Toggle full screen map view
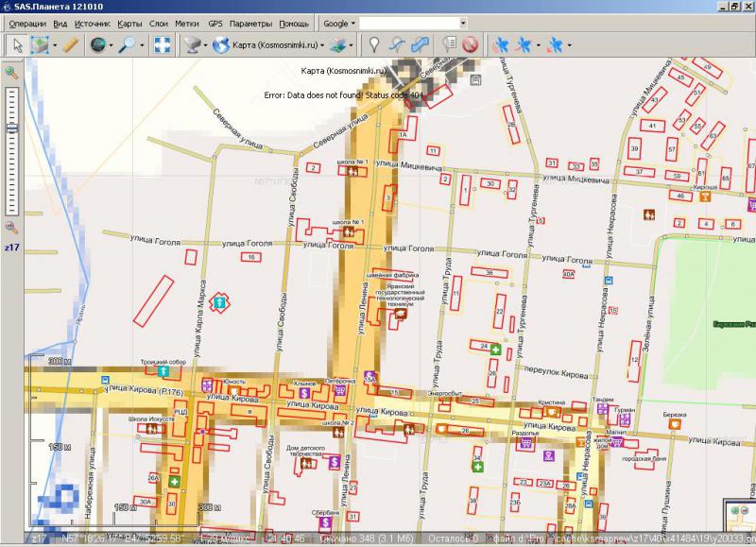This screenshot has height=547, width=756. [x=163, y=44]
